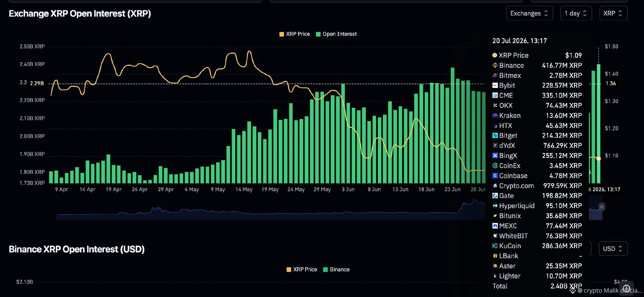Viewport: 644px width, 297px height.
Task: Click the "Total" label in the tooltip
Action: click(500, 286)
